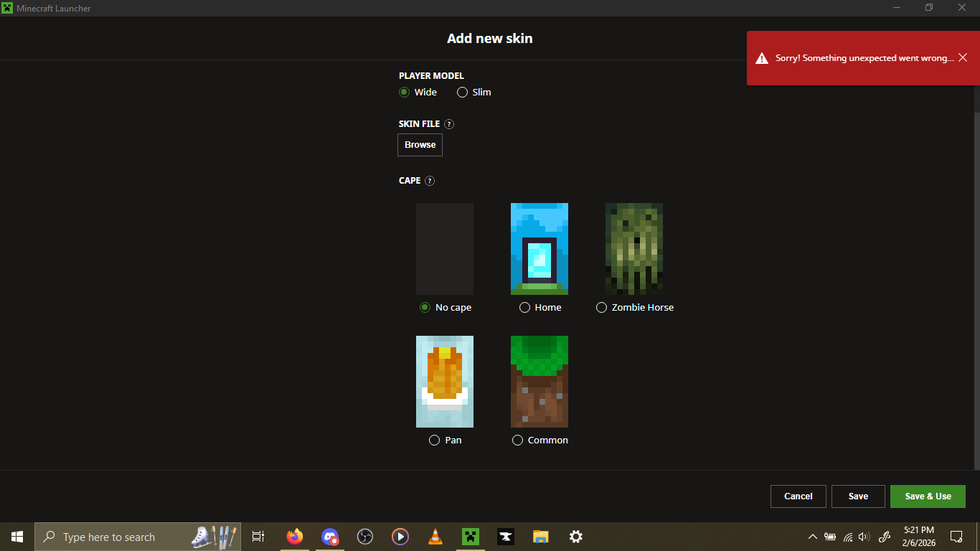The image size is (980, 551).
Task: Open OBS Studio from the taskbar
Action: point(364,537)
